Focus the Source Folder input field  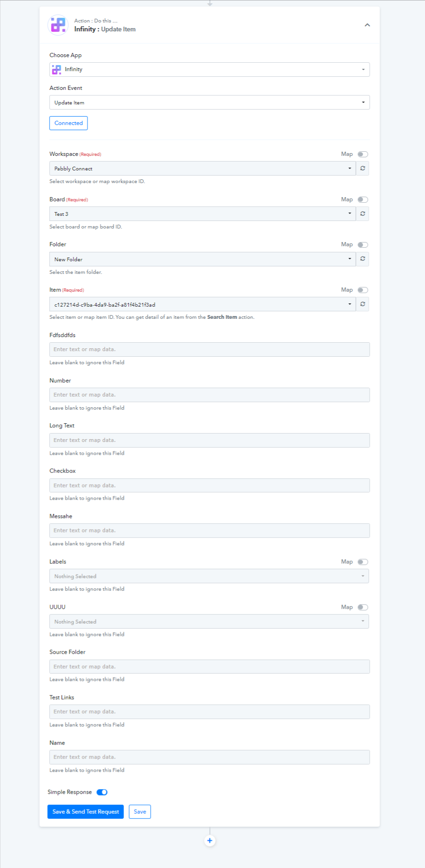point(210,667)
